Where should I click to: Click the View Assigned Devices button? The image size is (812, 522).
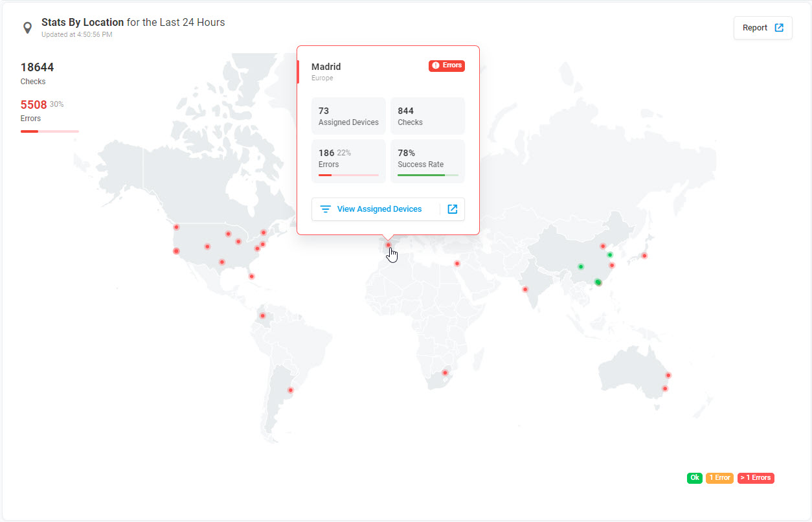tap(379, 209)
